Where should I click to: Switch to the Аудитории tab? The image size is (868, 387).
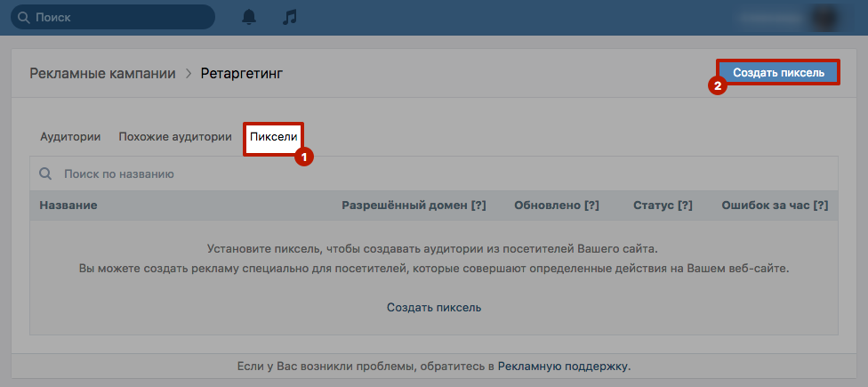(x=70, y=137)
